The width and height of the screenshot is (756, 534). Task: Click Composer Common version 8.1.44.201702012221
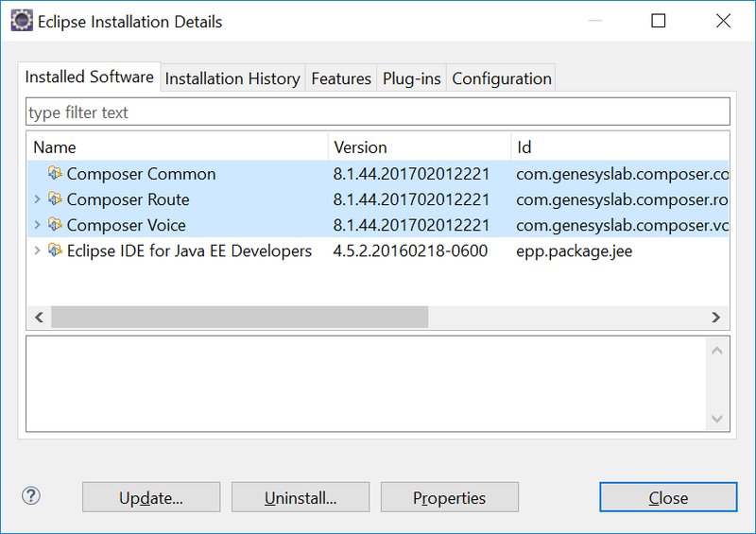pyautogui.click(x=411, y=174)
